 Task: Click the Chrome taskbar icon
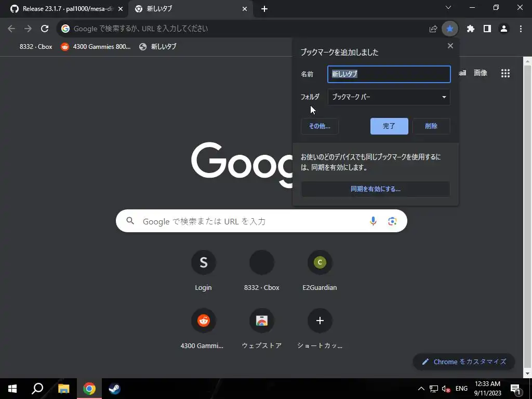pos(89,389)
